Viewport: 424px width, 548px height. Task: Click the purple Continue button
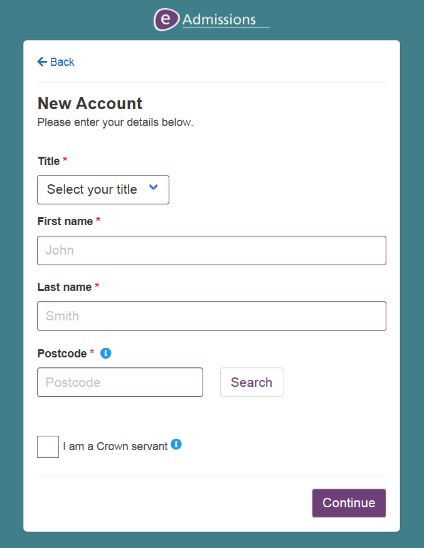349,503
